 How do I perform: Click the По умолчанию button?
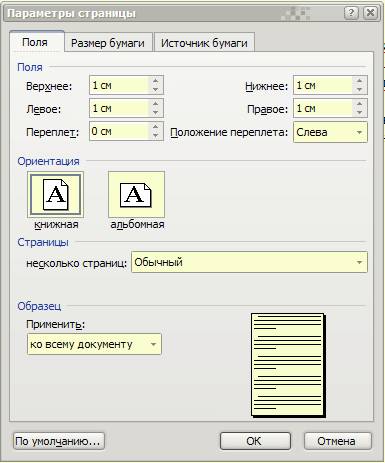click(58, 441)
